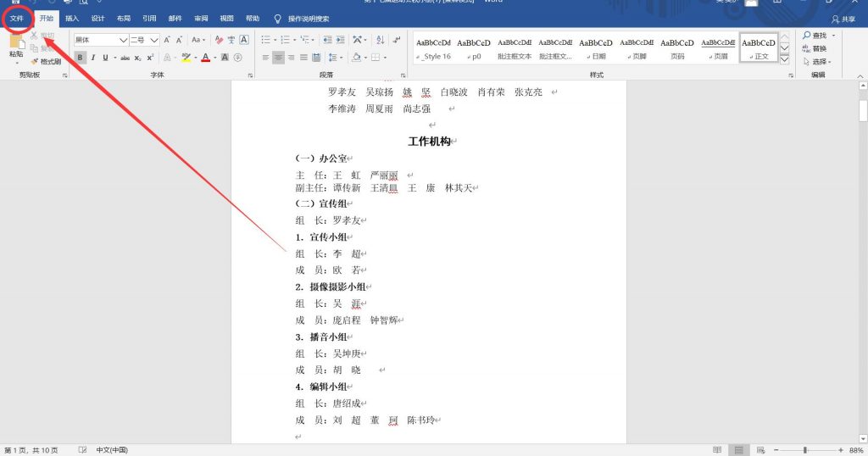Apply the red font color (A)
Viewport: 868px width, 456px height.
point(206,57)
